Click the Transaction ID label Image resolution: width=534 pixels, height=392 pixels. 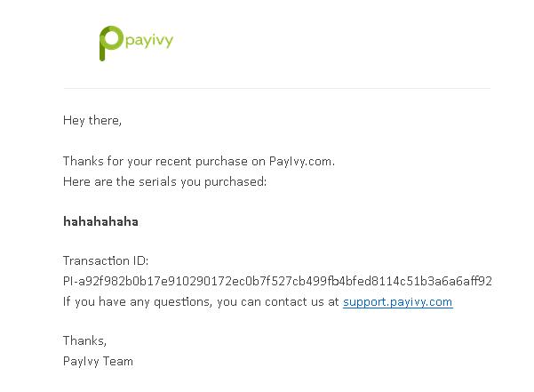click(106, 260)
